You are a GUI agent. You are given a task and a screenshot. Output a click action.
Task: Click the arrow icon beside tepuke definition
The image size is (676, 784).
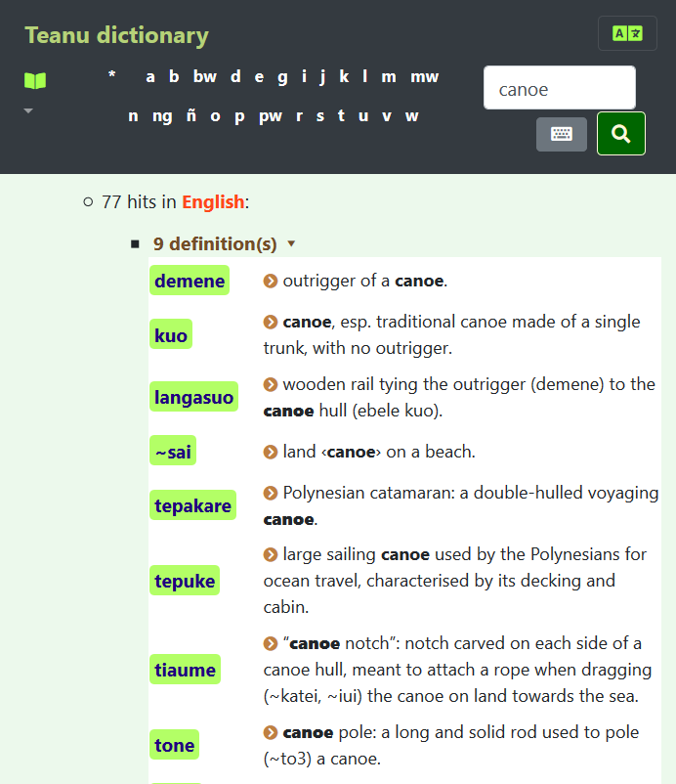click(271, 555)
